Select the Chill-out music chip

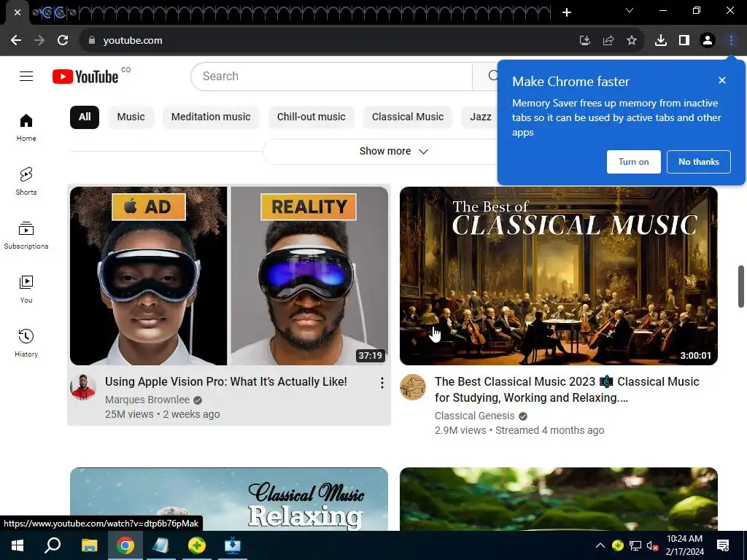tap(311, 117)
